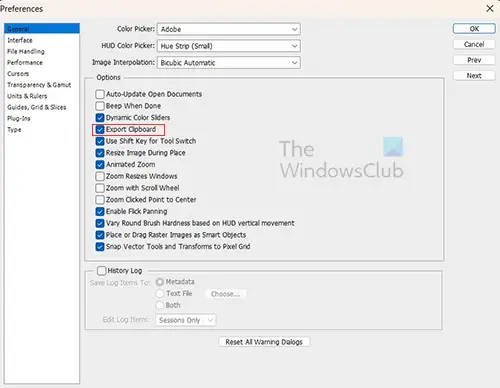This screenshot has height=388, width=500.
Task: Click Reset All Warning Dialogs
Action: point(264,342)
